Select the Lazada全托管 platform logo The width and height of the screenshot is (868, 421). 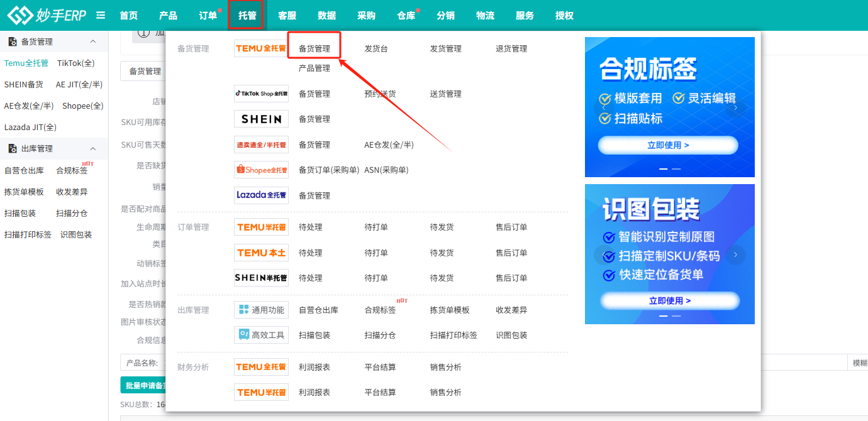click(x=261, y=195)
